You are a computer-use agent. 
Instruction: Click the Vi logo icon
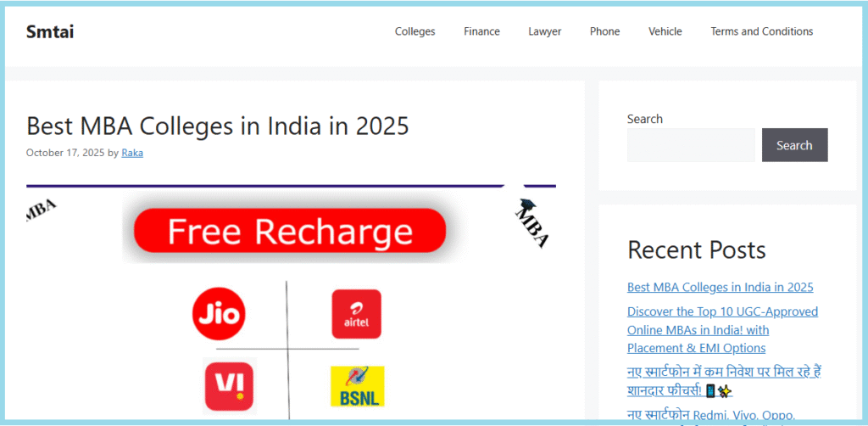pos(230,386)
